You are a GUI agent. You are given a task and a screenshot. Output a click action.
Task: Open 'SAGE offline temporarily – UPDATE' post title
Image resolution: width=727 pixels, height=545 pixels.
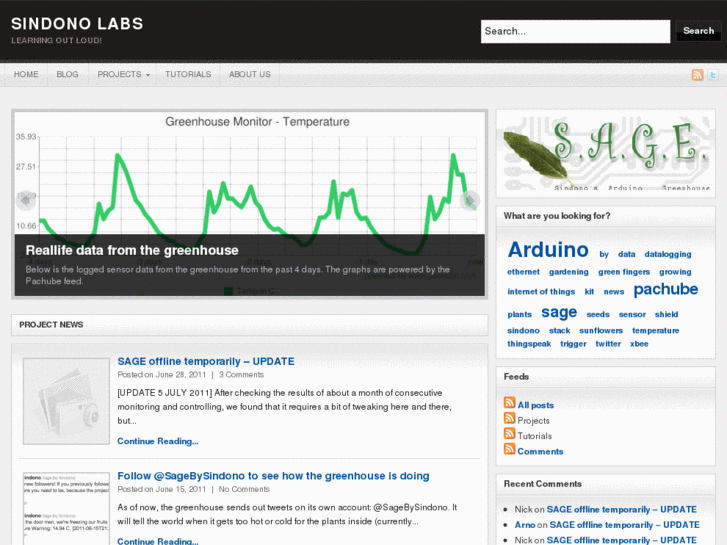[x=206, y=361]
